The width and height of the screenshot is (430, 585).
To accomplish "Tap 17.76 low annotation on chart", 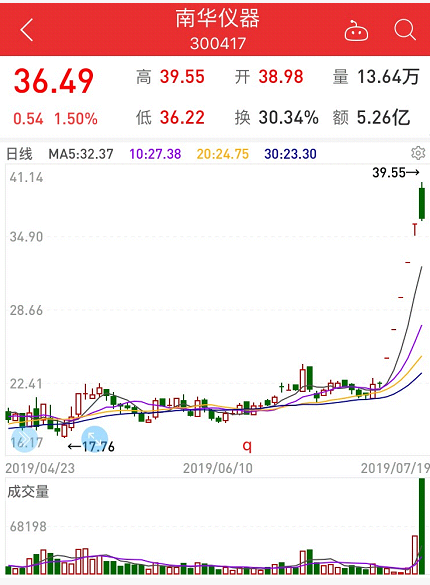I will coord(91,447).
